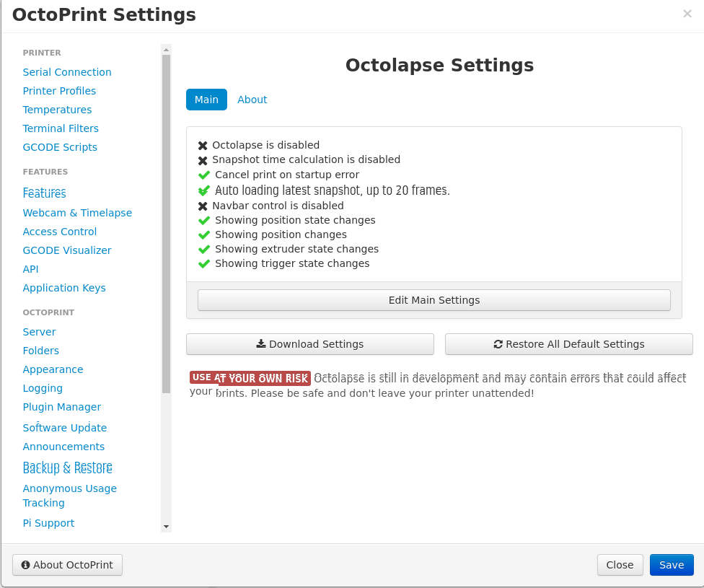Image resolution: width=704 pixels, height=588 pixels.
Task: Click the info icon on About OctoPrint button
Action: coord(26,565)
